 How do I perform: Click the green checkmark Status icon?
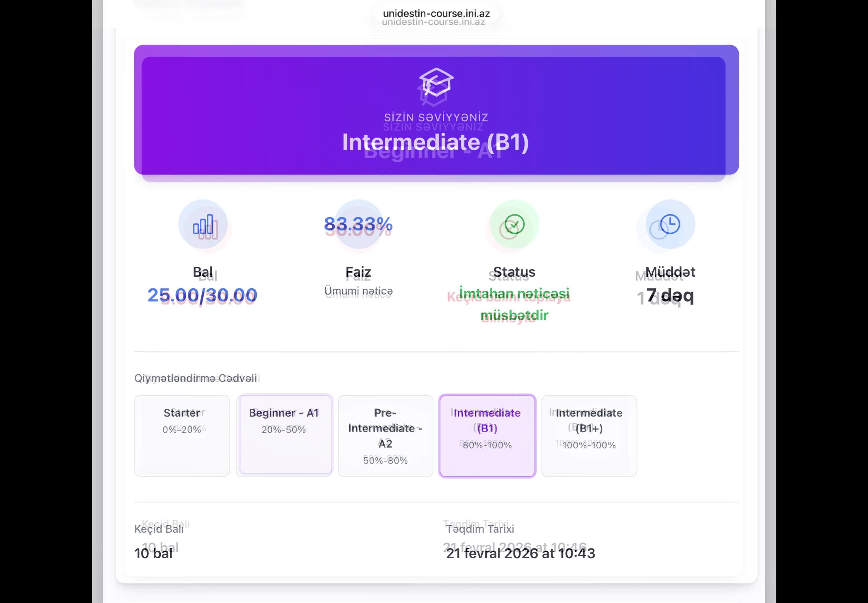pyautogui.click(x=514, y=224)
